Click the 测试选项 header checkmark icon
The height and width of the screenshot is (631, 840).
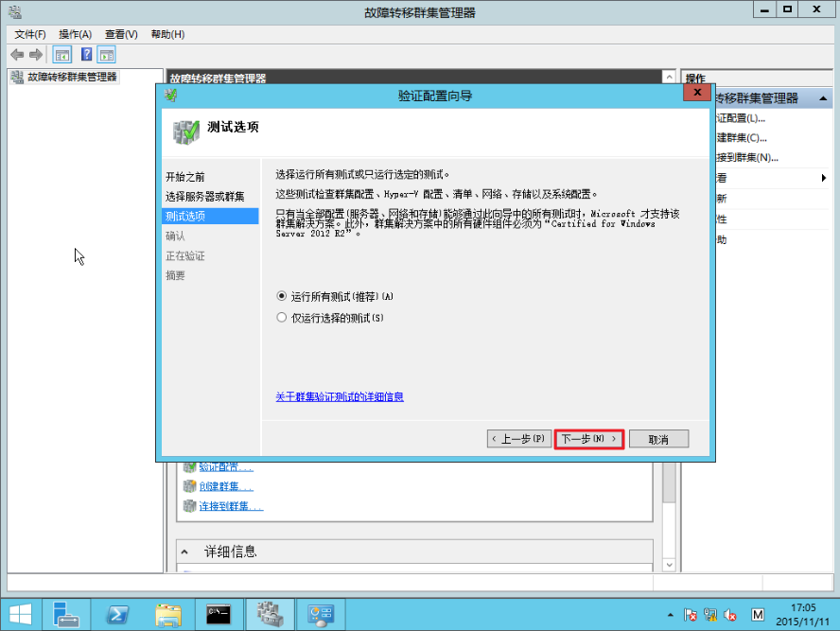[186, 132]
